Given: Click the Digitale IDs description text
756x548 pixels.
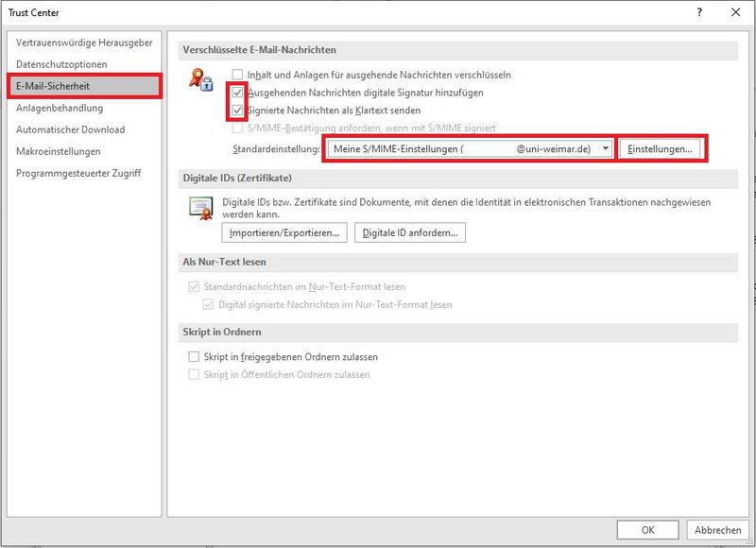Looking at the screenshot, I should click(x=466, y=208).
